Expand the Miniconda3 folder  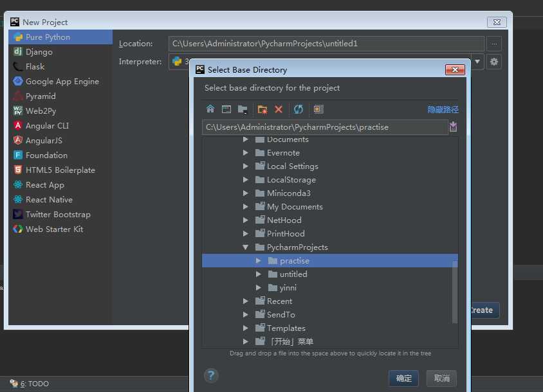tap(246, 193)
